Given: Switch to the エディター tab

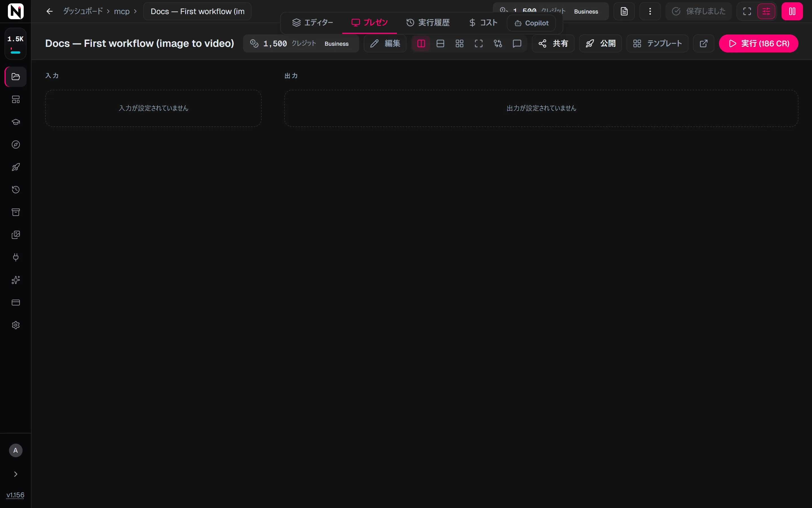Looking at the screenshot, I should click(x=312, y=23).
